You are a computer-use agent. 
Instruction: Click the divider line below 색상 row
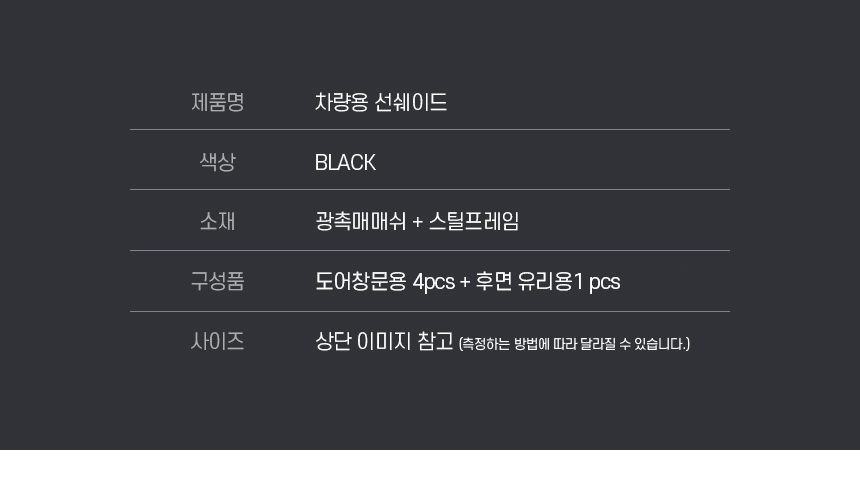[429, 189]
